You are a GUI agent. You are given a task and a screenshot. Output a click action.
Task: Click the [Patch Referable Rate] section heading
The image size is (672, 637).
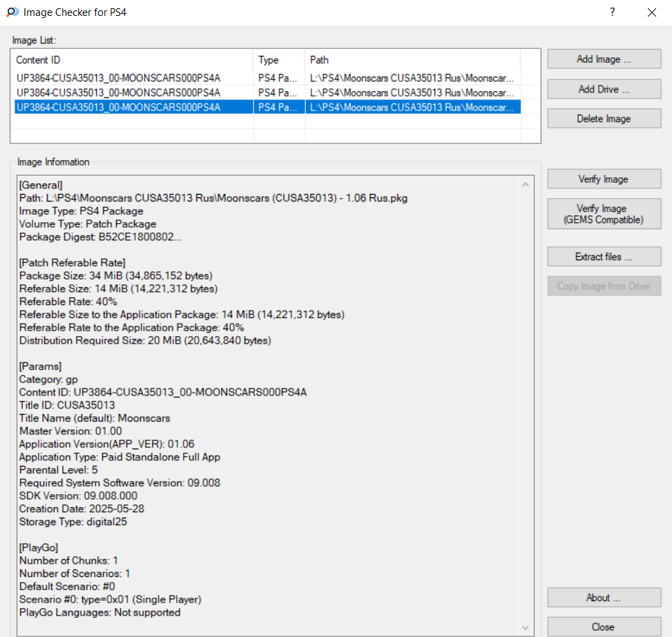point(73,263)
